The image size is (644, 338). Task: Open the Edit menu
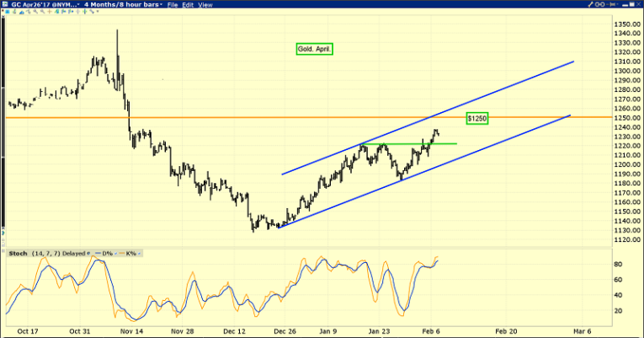(189, 5)
